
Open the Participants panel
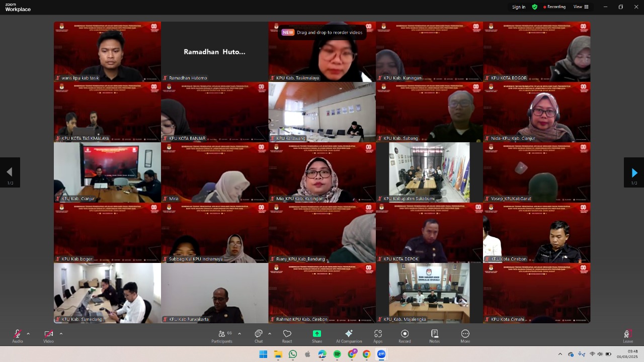point(222,336)
